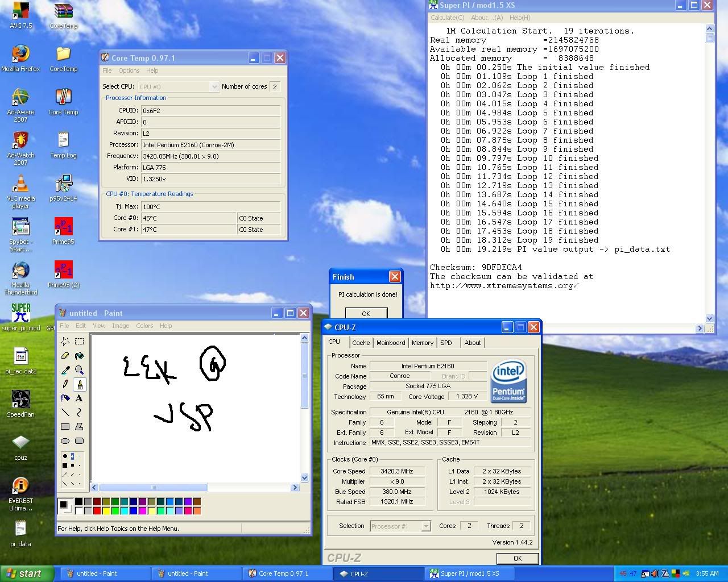The height and width of the screenshot is (582, 728).
Task: Switch to the Mainboard tab in CPU-Z
Action: pos(391,343)
